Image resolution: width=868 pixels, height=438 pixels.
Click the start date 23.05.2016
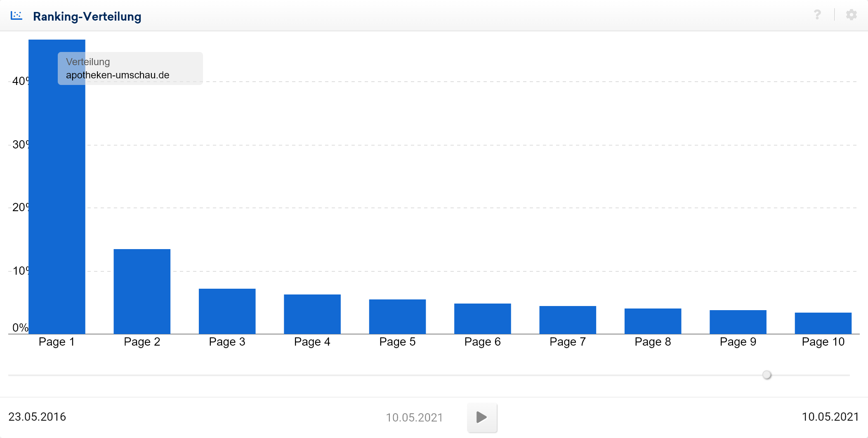pos(37,417)
